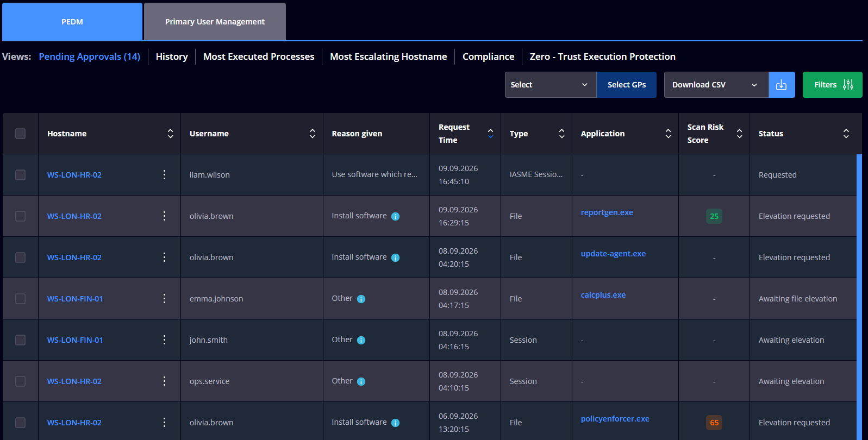Show info for the reportgen.exe row's Install software reason
Viewport: 868px width, 440px height.
point(396,216)
